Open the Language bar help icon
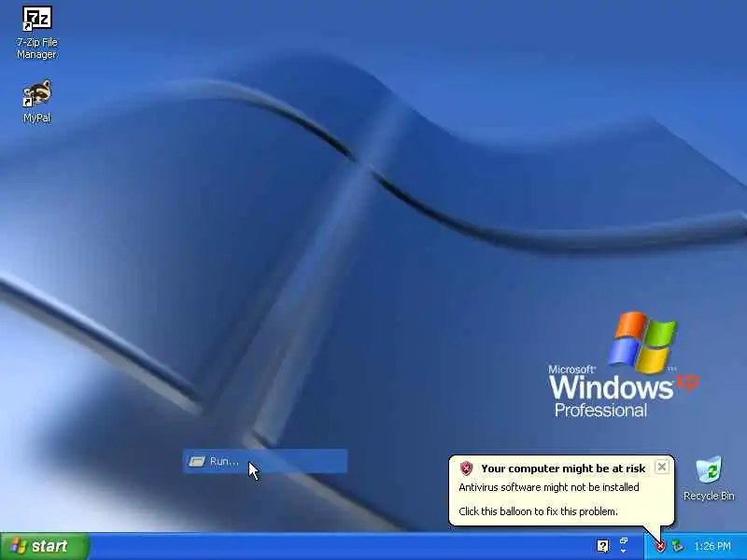747x560 pixels. point(602,546)
